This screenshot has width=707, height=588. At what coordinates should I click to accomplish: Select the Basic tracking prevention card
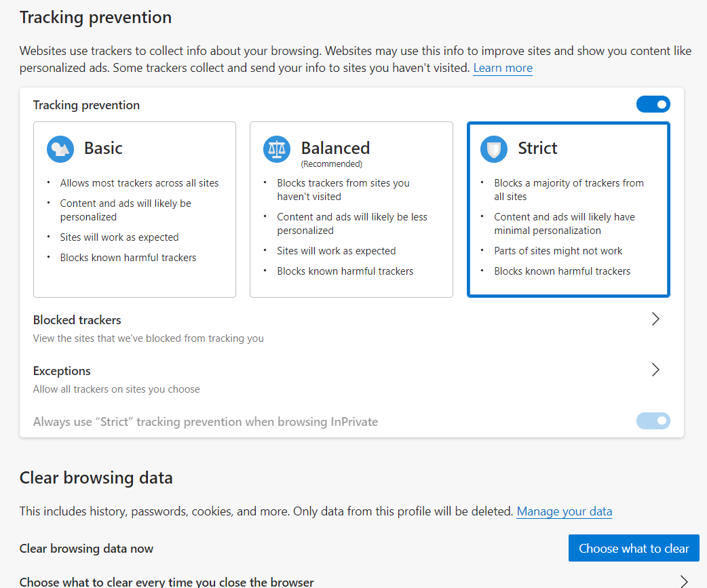pos(134,210)
